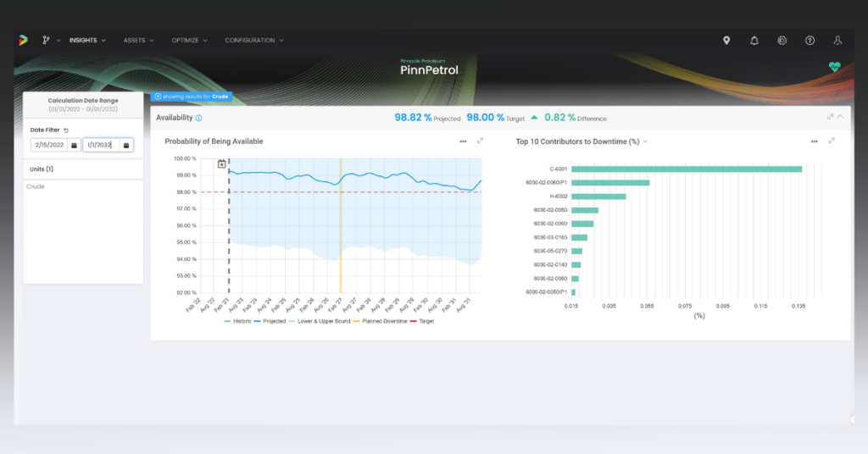Click the 98.00 % Target value
Viewport: 868px width, 454px height.
pyautogui.click(x=495, y=118)
